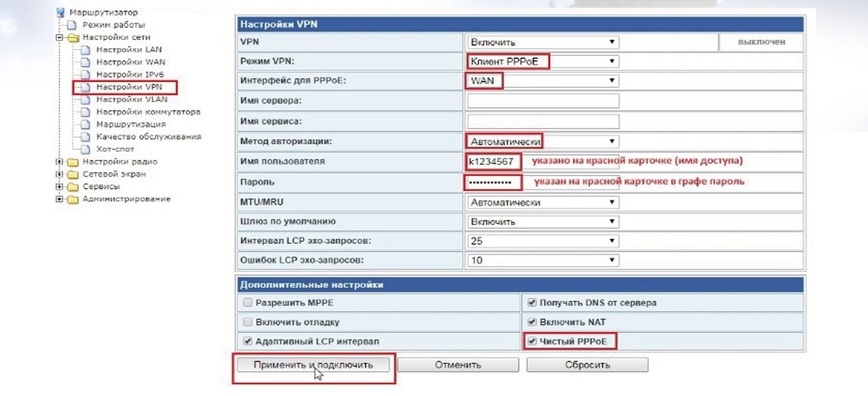Select Настройки VPN in the tree
Image resolution: width=868 pixels, height=396 pixels.
(x=129, y=87)
